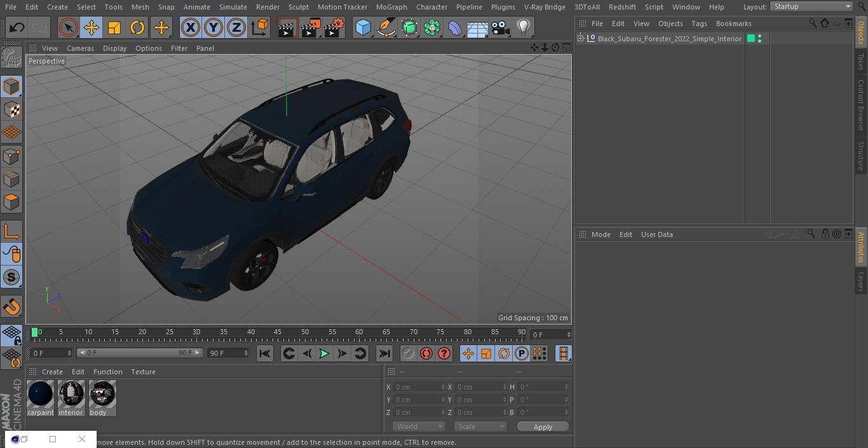Toggle Z axis lock
Viewport: 868px width, 448px height.
[x=236, y=27]
